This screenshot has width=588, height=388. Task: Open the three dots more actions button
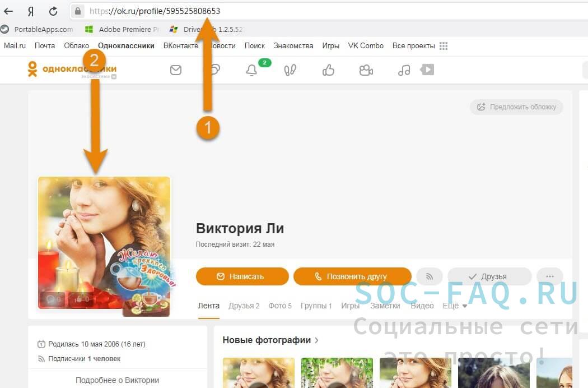pyautogui.click(x=550, y=276)
